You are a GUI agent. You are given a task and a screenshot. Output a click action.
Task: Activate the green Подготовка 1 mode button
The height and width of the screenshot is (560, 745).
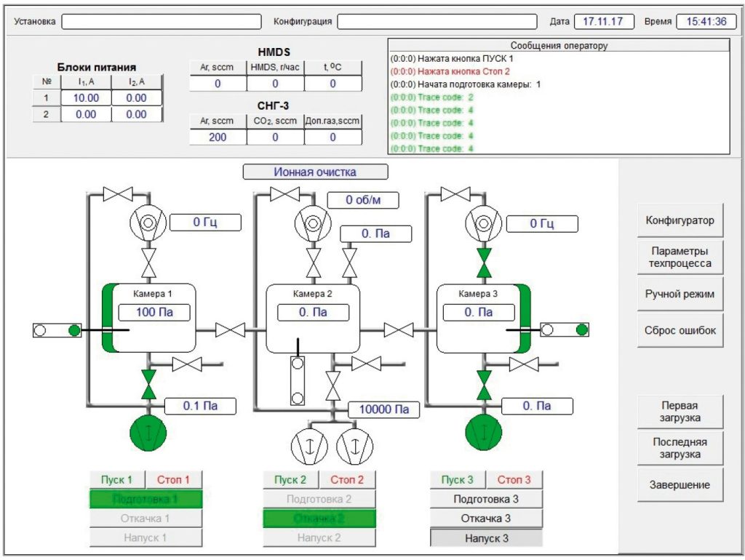(146, 499)
